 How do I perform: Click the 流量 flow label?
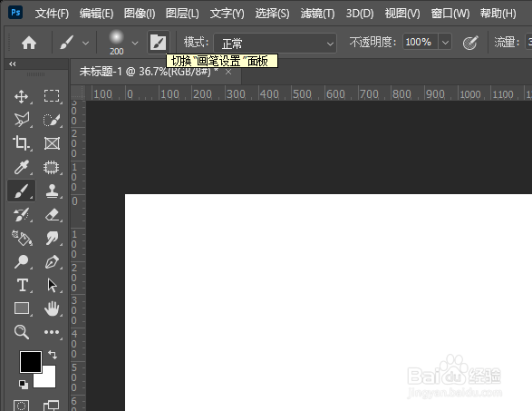507,43
